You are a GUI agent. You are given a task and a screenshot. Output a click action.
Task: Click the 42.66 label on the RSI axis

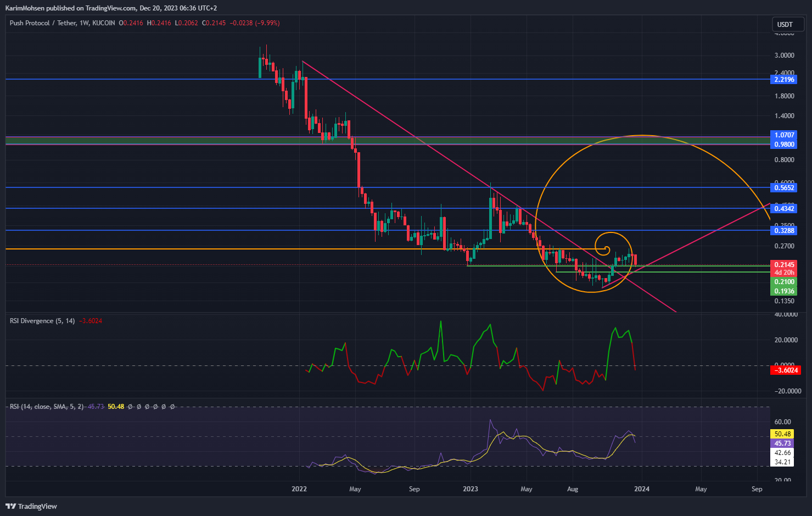pyautogui.click(x=782, y=453)
